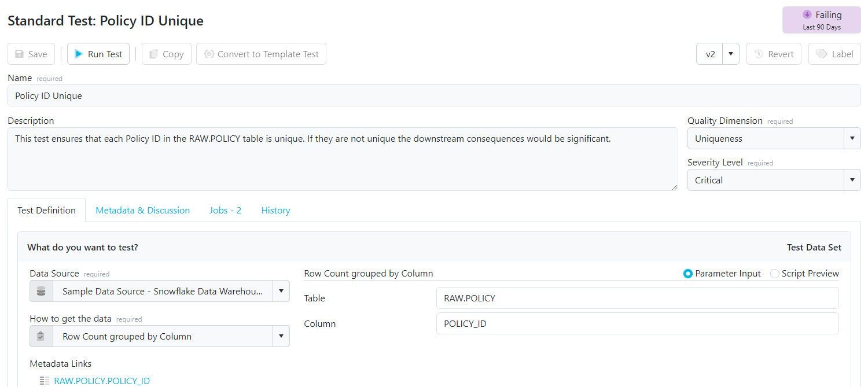This screenshot has width=868, height=387.
Task: Click the Name input field
Action: [x=434, y=95]
